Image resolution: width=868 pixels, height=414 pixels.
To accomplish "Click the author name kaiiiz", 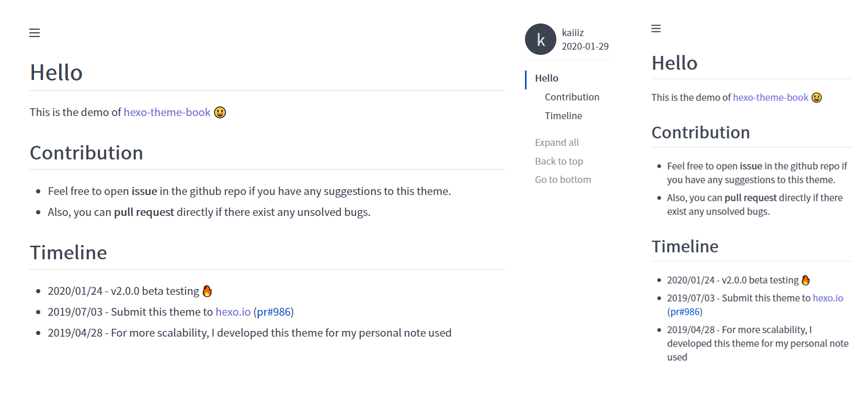I will click(573, 33).
